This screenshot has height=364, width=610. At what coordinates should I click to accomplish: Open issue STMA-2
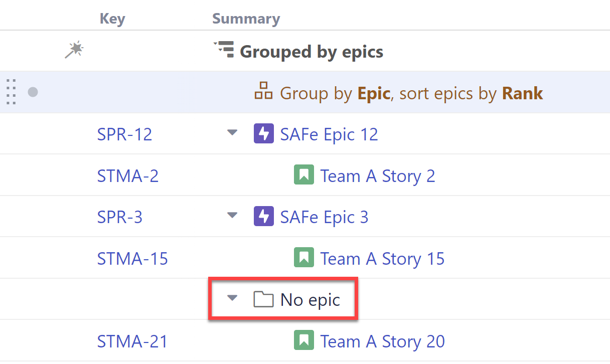(128, 175)
